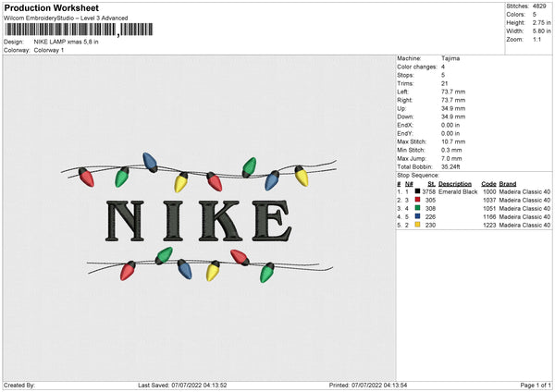The height and width of the screenshot is (392, 555).
Task: Click the 'Max Jump' value 7.0 mm
Action: (451, 158)
